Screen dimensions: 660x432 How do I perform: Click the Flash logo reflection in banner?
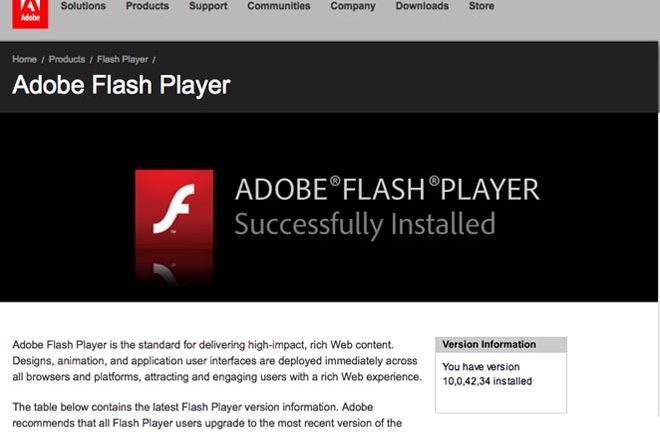[174, 267]
